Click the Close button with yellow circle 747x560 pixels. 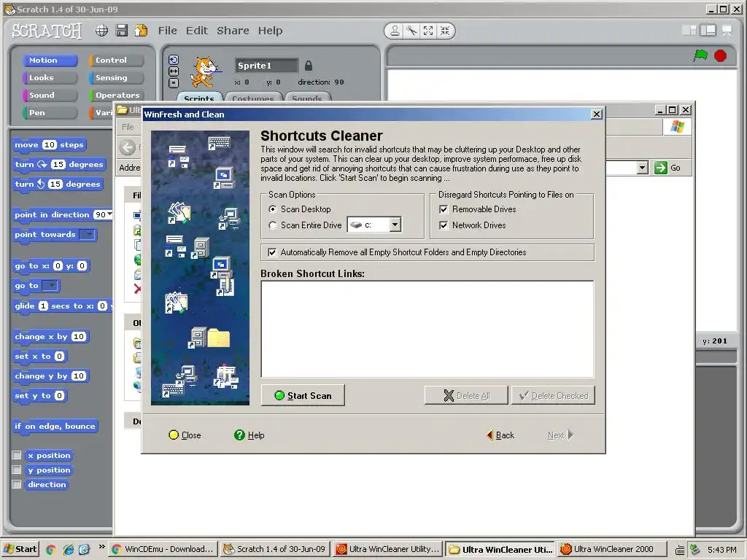click(x=185, y=435)
